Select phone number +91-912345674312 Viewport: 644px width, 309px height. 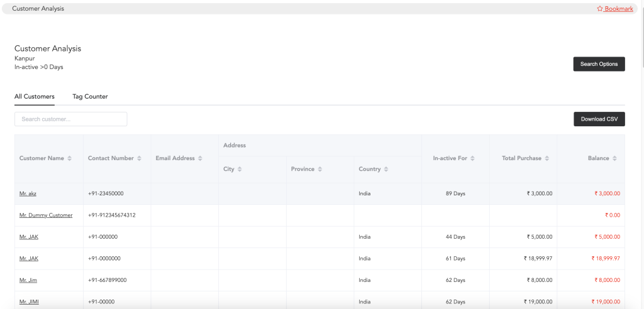(x=112, y=215)
